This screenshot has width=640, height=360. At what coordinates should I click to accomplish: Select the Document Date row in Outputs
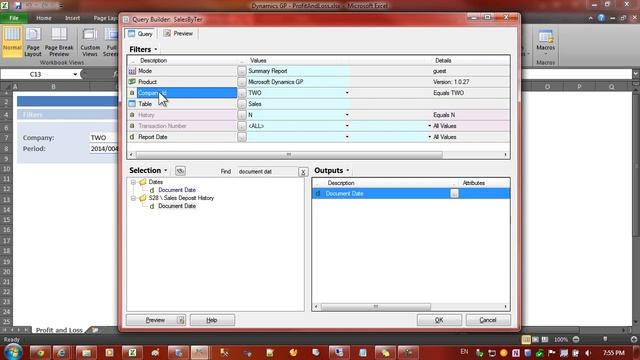[x=411, y=193]
